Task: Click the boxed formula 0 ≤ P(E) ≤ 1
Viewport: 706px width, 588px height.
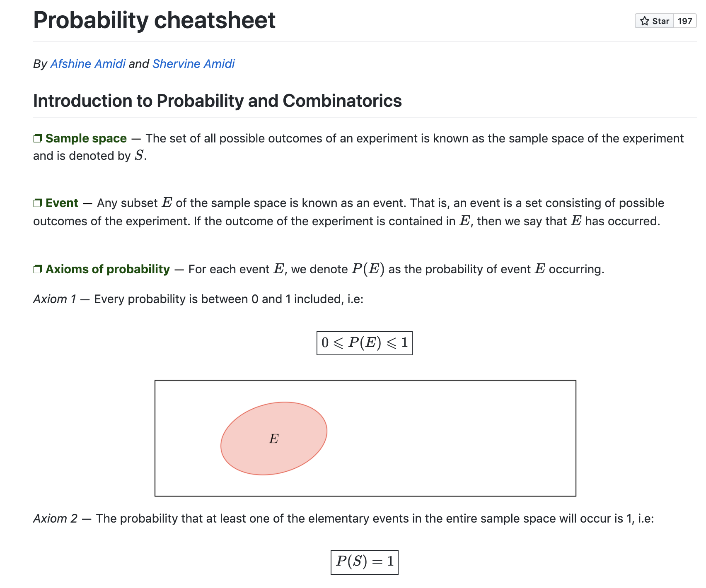Action: click(x=365, y=343)
